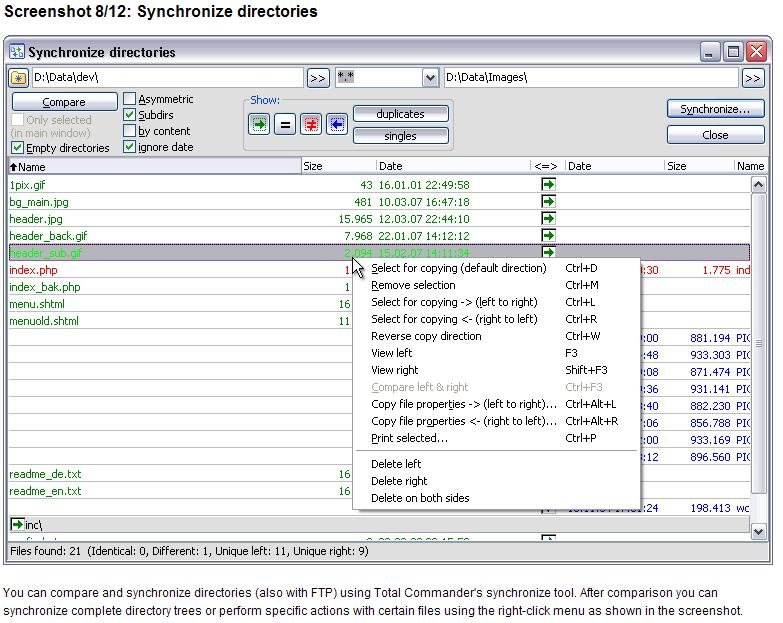Click the Close button
The image size is (783, 623).
[x=715, y=135]
